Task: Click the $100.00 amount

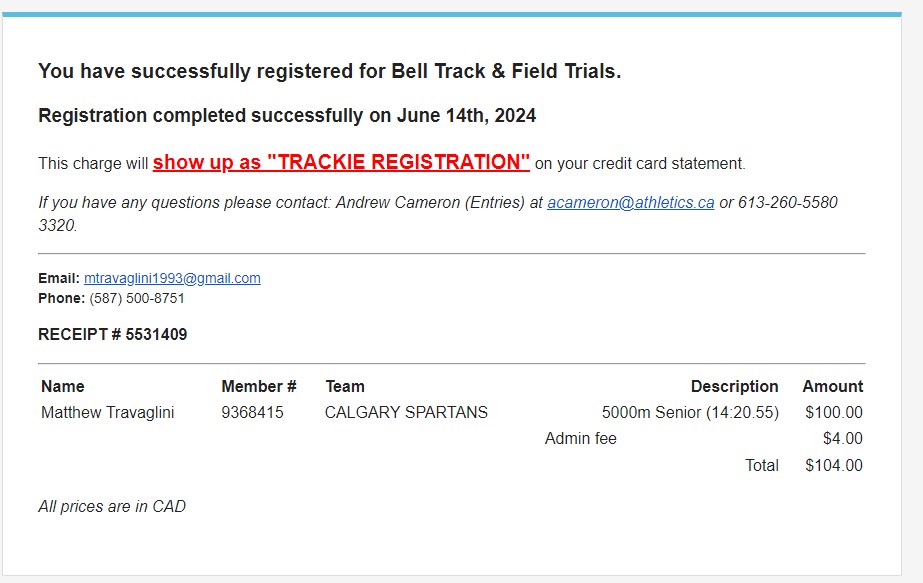Action: tap(834, 412)
